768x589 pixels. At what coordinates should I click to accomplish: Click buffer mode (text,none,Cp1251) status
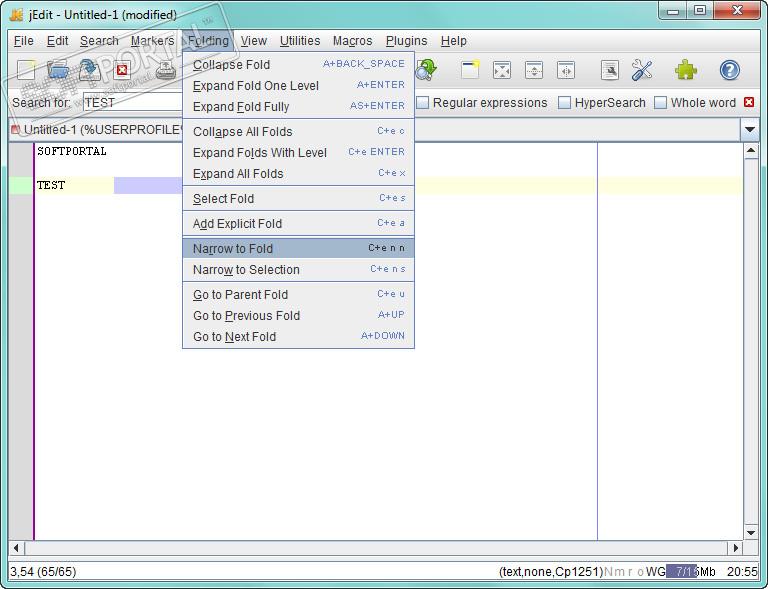point(551,571)
